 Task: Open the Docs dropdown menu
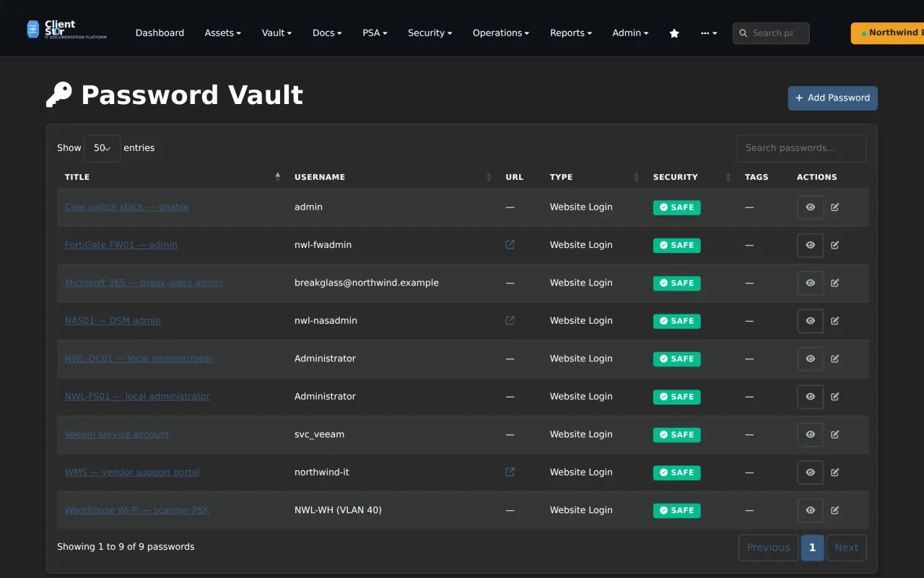coord(327,33)
